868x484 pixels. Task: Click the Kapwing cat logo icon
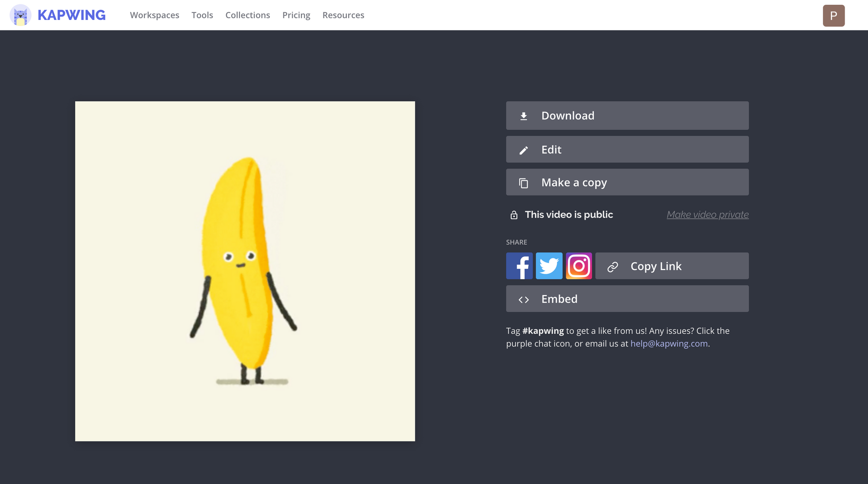(x=20, y=15)
